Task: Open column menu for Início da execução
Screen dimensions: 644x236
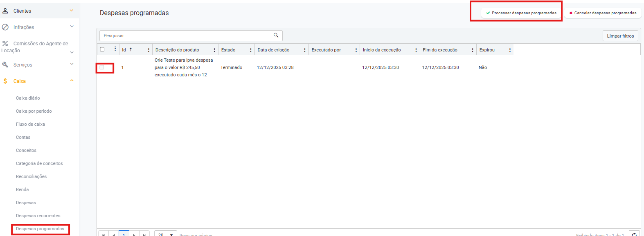Action: pos(416,50)
